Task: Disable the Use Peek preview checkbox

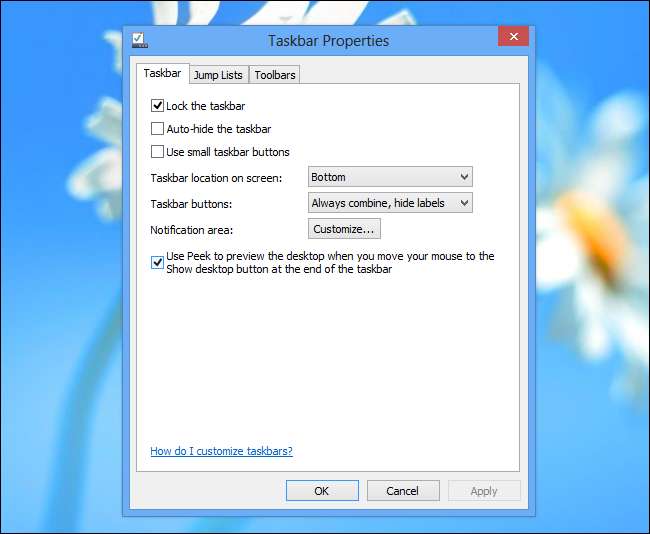Action: click(157, 262)
